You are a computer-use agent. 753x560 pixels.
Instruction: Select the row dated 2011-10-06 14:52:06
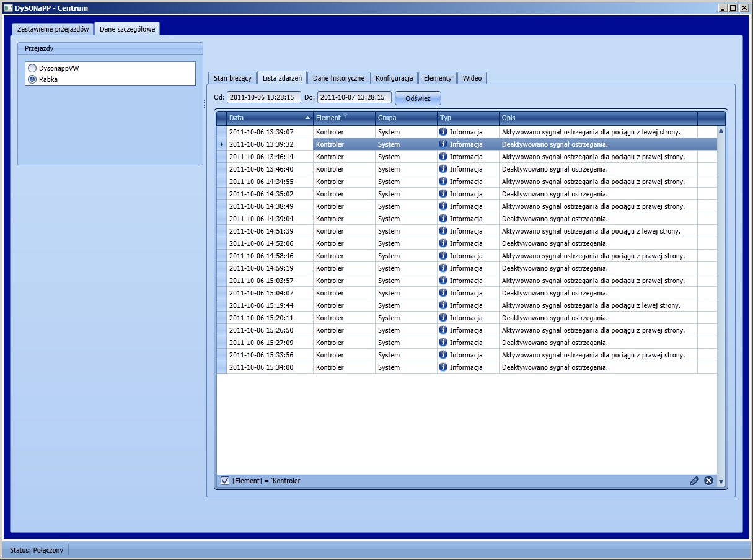[467, 243]
